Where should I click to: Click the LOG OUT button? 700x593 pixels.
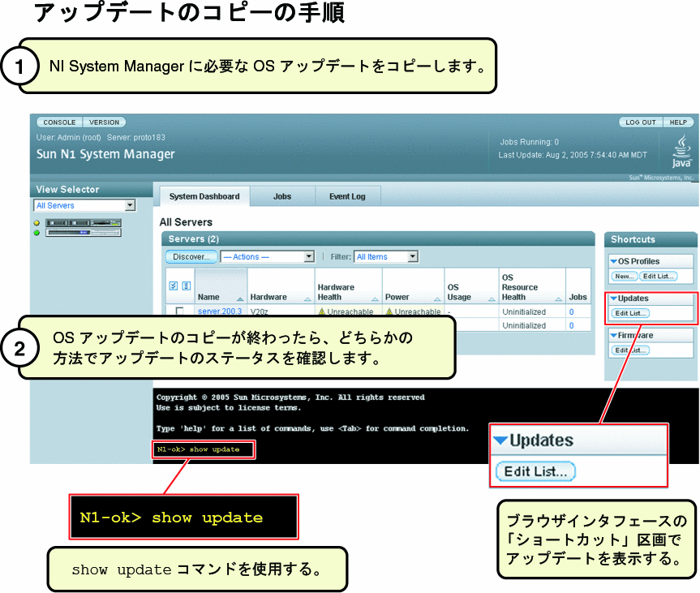point(641,122)
